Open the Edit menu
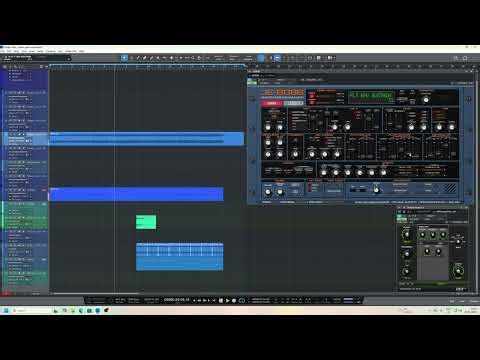The height and width of the screenshot is (360, 480). coord(9,51)
